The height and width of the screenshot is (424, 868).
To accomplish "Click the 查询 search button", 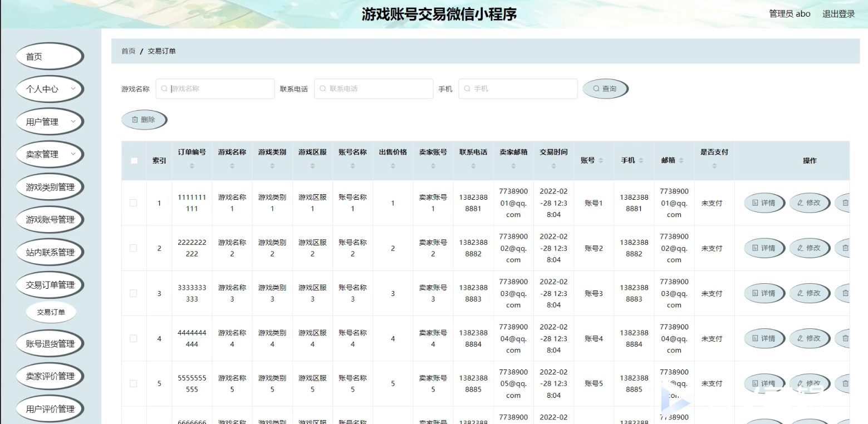I will click(x=605, y=89).
